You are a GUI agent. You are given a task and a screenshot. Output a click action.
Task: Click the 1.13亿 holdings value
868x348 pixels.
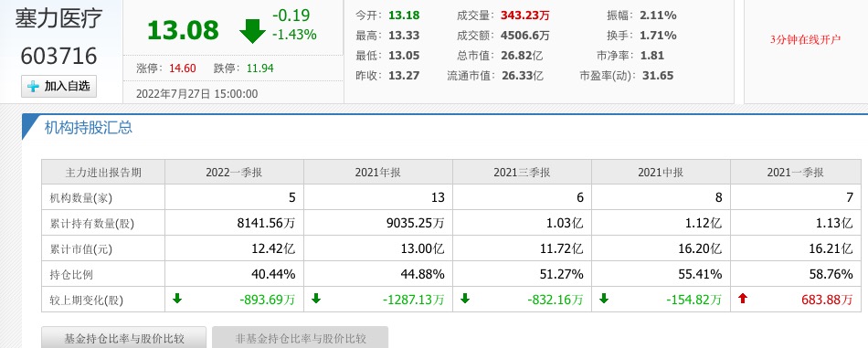coord(835,224)
